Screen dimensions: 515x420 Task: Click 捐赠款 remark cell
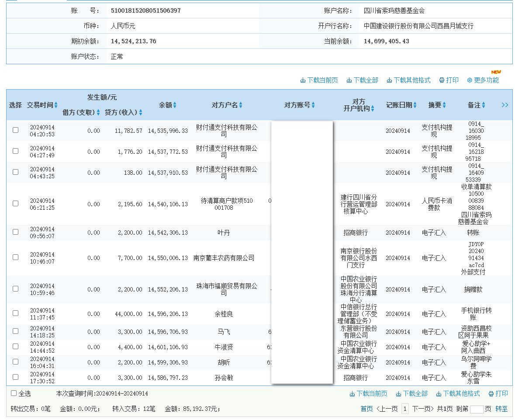pyautogui.click(x=474, y=289)
